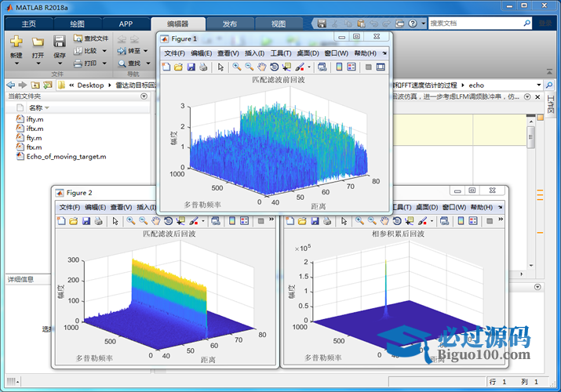Switch to 绘图 (Plots) tab
Screen dimensions: 561x392
(77, 24)
